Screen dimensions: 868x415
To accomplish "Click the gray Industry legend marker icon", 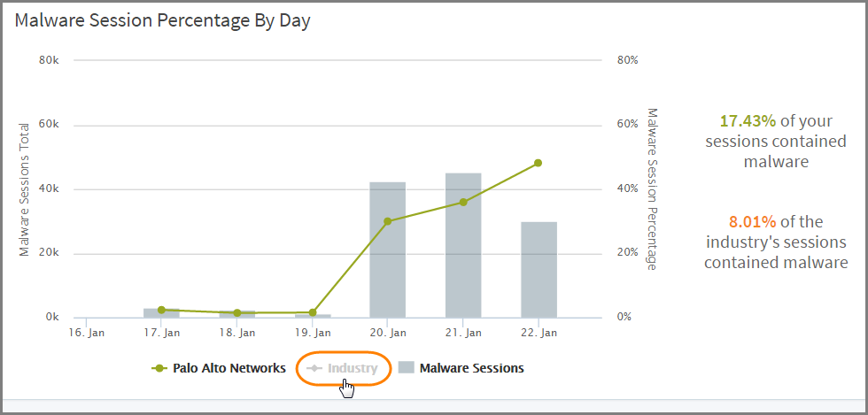I will [314, 368].
